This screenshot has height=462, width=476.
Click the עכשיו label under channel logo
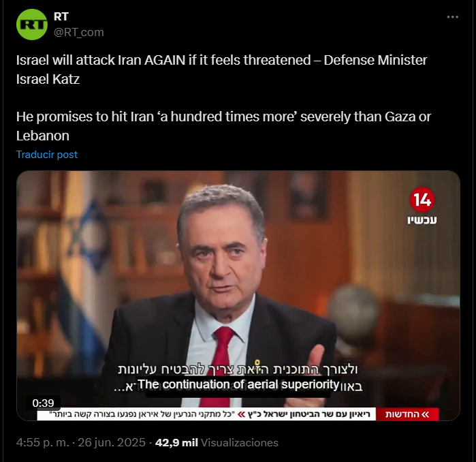422,219
